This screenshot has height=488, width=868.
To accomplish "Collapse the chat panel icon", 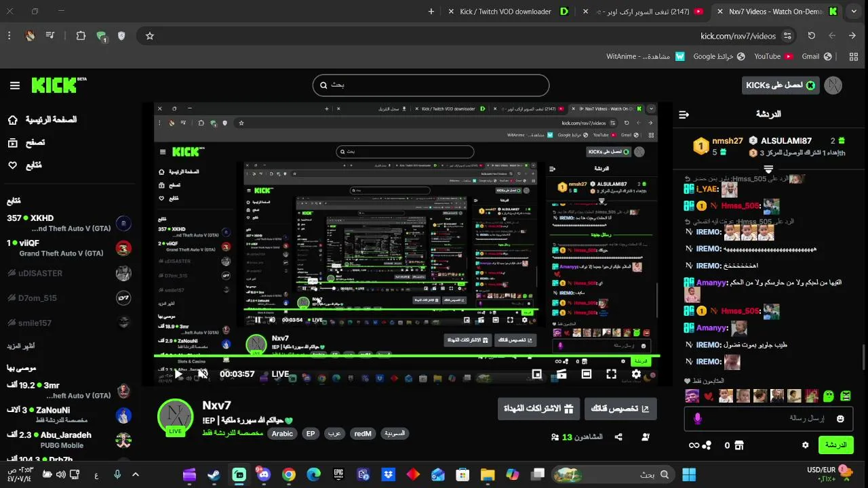I will pyautogui.click(x=684, y=115).
